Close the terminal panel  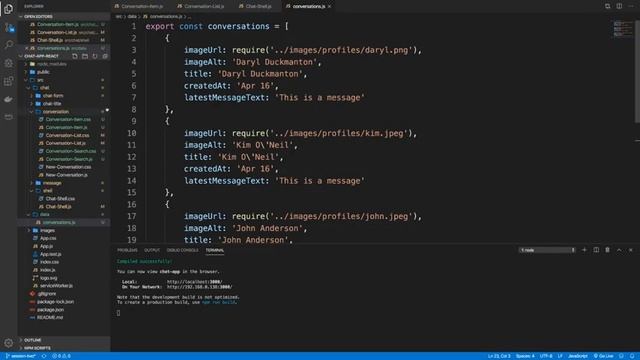(631, 250)
